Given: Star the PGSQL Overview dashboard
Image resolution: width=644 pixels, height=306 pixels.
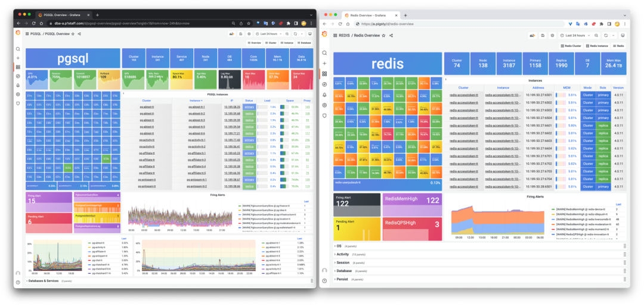Looking at the screenshot, I should [73, 34].
